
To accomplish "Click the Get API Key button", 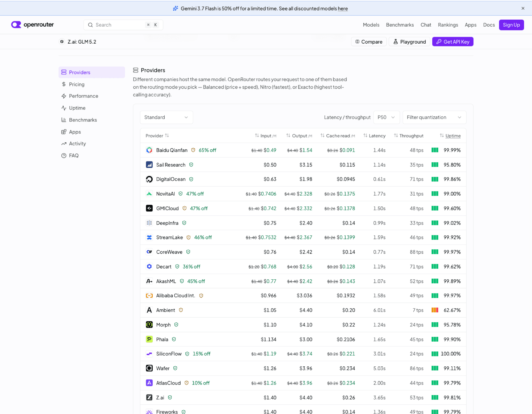I will [x=453, y=42].
